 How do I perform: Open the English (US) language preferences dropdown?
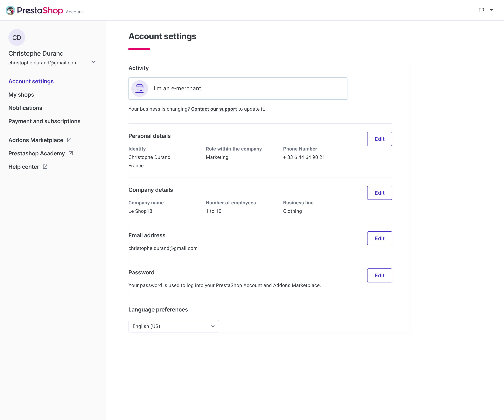point(174,326)
